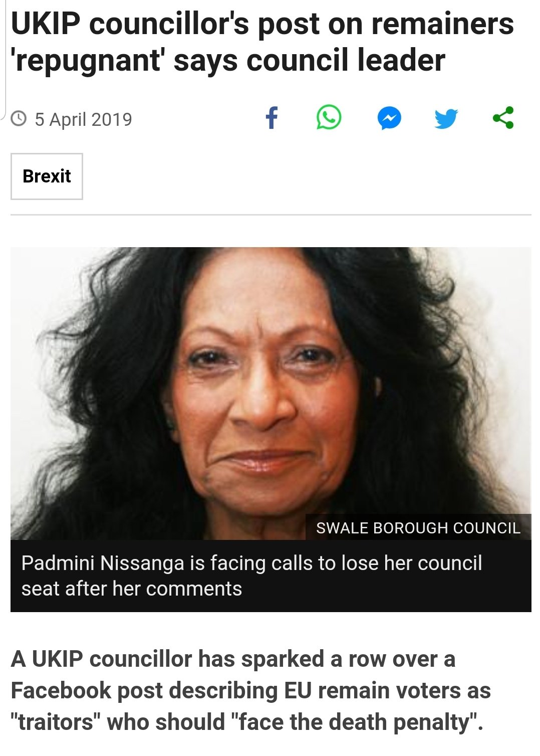Viewport: 540px width, 756px height.
Task: Open the generic share options icon
Action: (503, 118)
